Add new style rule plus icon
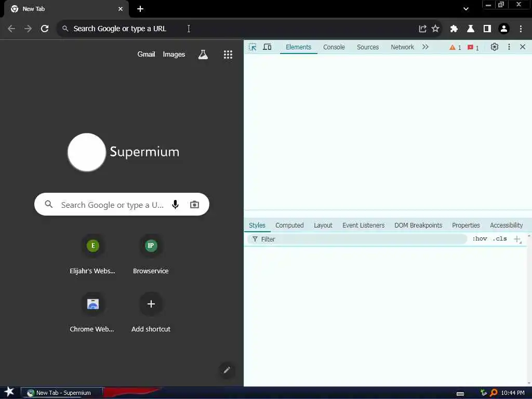Screen dimensions: 532x399 [517, 239]
